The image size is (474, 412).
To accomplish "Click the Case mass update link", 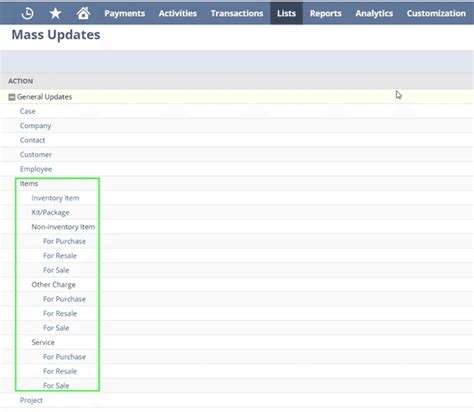I will [28, 111].
